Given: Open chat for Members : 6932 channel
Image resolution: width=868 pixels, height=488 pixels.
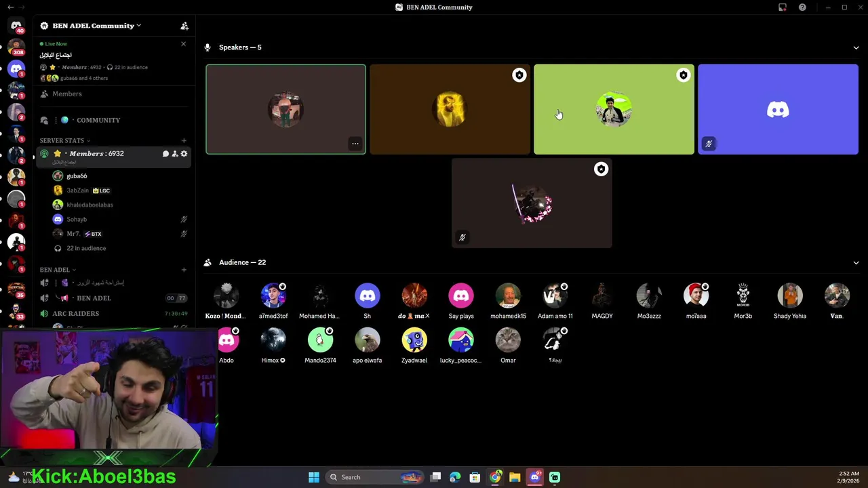Looking at the screenshot, I should (x=165, y=154).
